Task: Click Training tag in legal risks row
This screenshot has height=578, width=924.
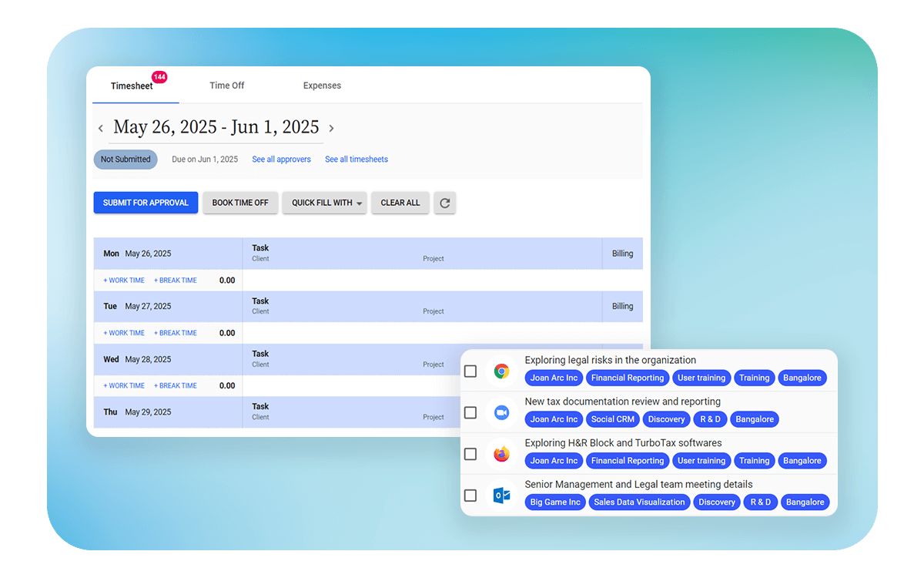Action: coord(754,378)
